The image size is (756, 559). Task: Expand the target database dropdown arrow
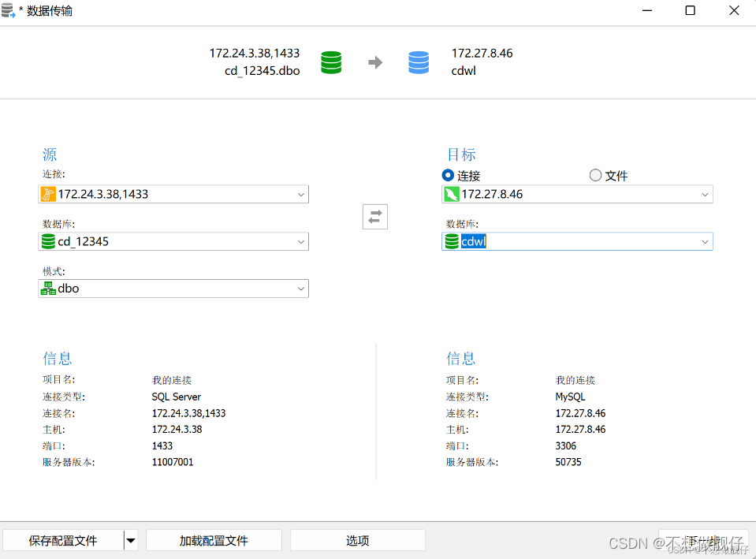pos(705,241)
